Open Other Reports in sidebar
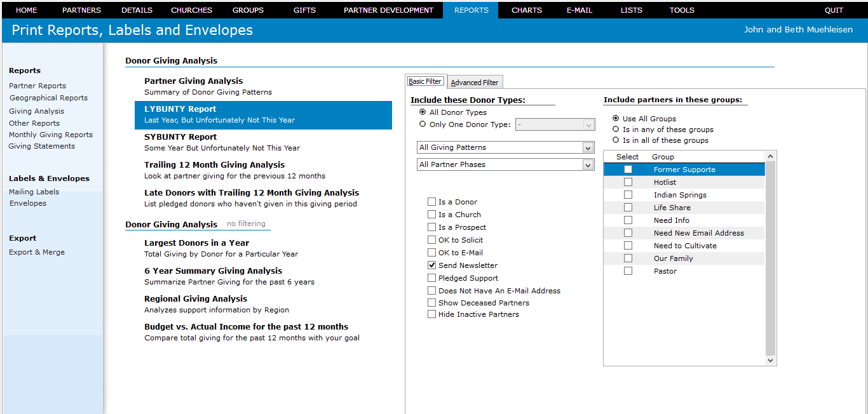The image size is (868, 414). [34, 123]
